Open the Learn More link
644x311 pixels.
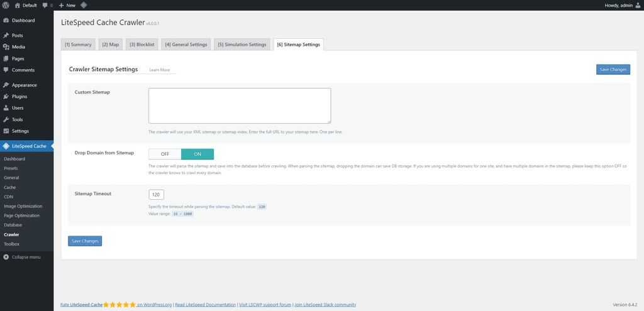pos(159,70)
